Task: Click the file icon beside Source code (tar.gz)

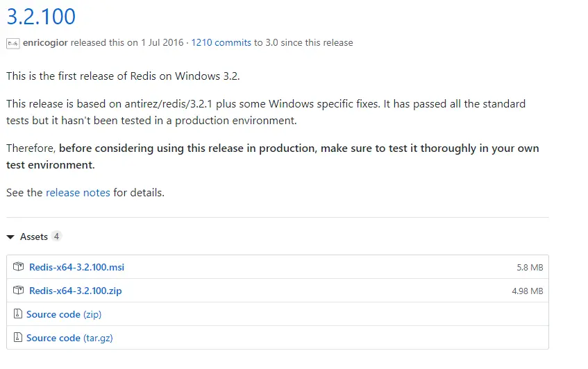Action: coord(17,337)
